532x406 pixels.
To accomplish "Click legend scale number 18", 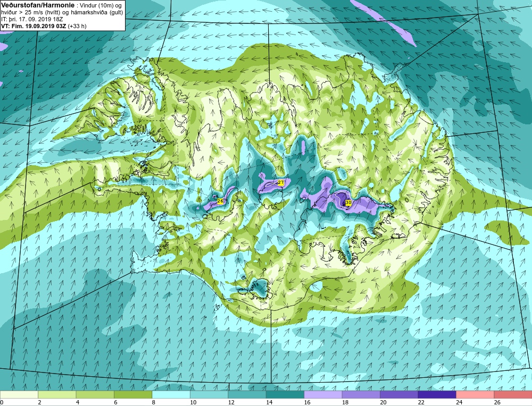I will [345, 402].
